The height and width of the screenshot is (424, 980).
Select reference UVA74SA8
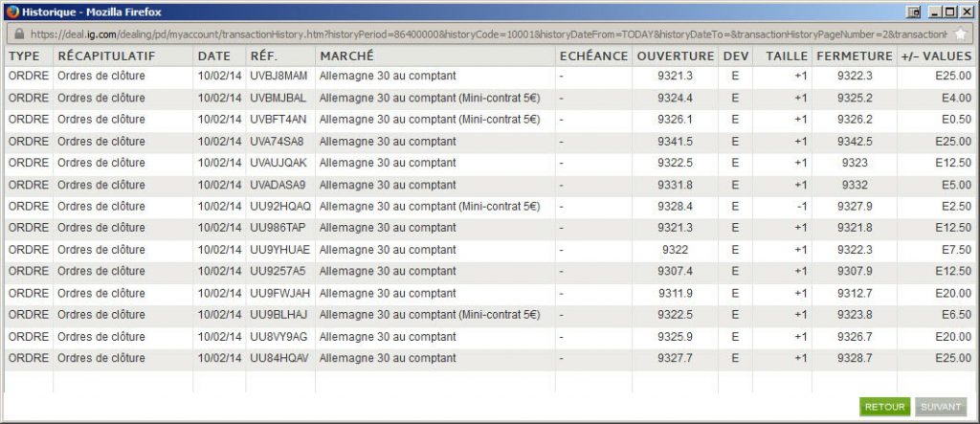click(x=277, y=142)
